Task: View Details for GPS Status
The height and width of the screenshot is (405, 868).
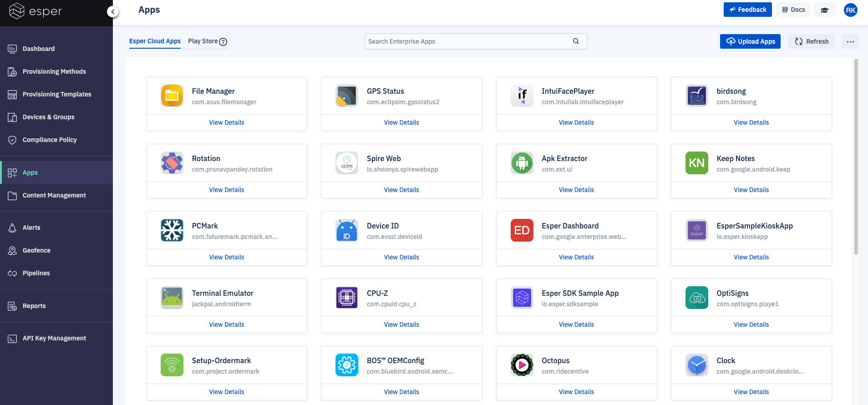Action: coord(401,122)
